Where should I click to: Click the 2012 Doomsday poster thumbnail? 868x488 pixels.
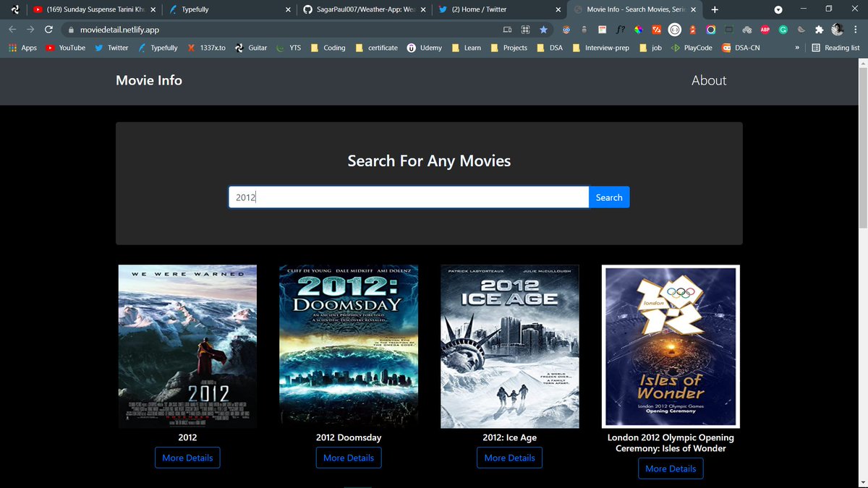349,347
